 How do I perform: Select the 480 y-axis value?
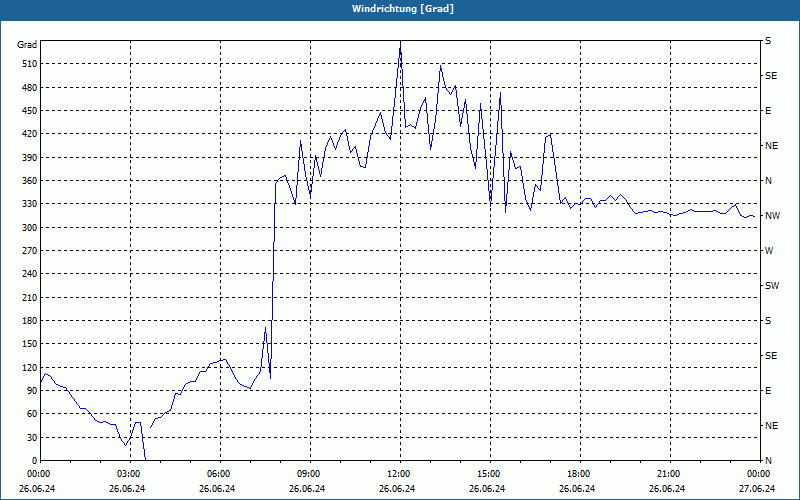[30, 87]
